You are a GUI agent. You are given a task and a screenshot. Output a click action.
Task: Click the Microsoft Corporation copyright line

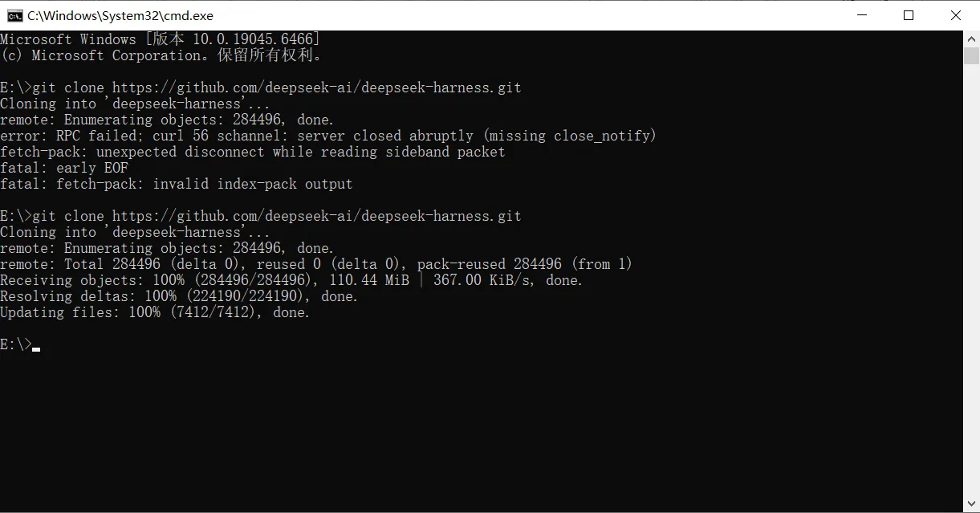click(x=161, y=55)
